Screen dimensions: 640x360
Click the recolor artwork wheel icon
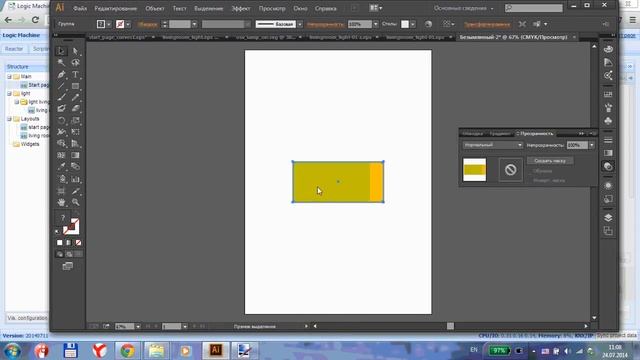pyautogui.click(x=428, y=24)
